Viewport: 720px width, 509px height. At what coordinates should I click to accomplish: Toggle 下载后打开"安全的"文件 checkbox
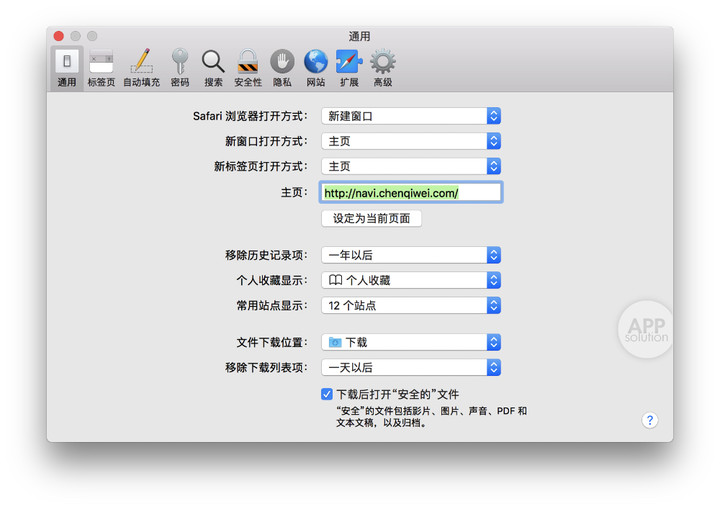point(326,394)
